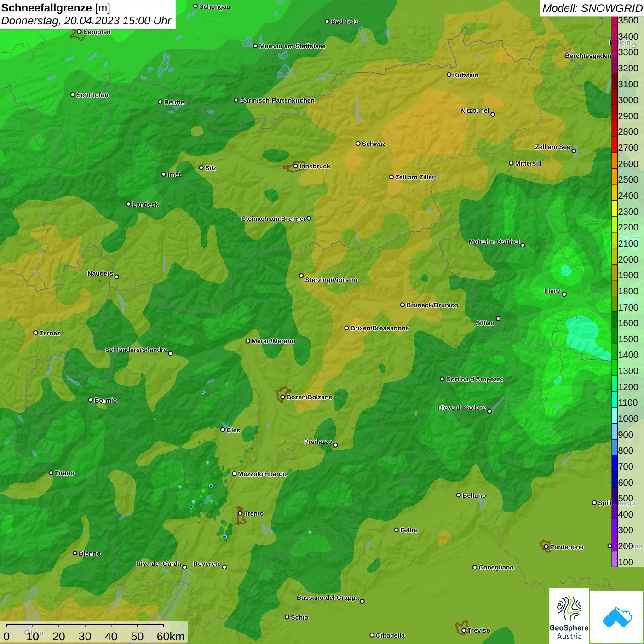
Task: Click the Kempten city label
Action: tap(97, 32)
